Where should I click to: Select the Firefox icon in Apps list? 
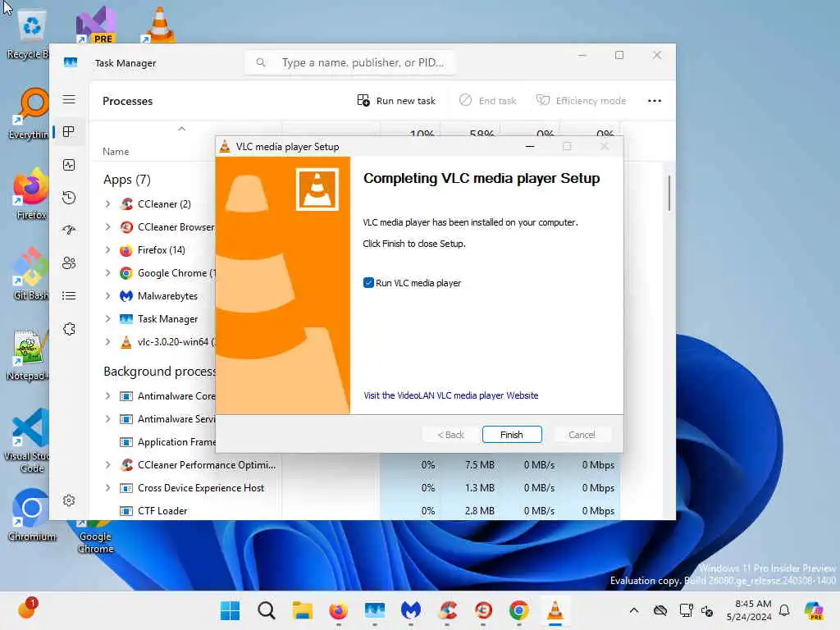coord(126,250)
